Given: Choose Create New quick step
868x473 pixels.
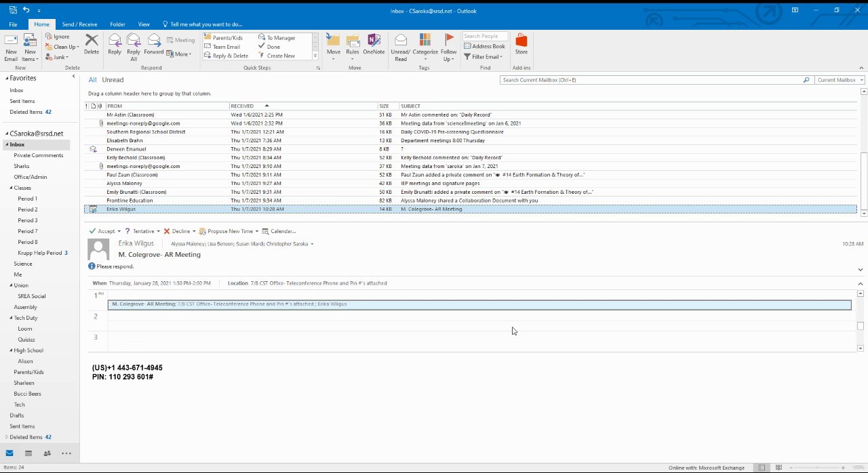Looking at the screenshot, I should 277,56.
